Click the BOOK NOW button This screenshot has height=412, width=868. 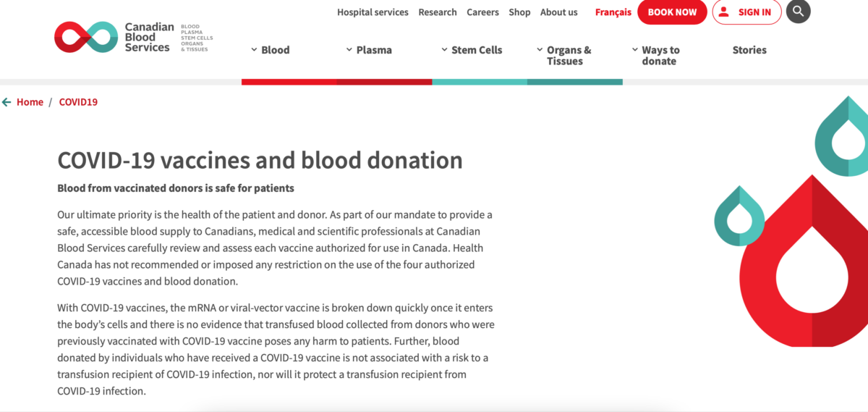[672, 12]
